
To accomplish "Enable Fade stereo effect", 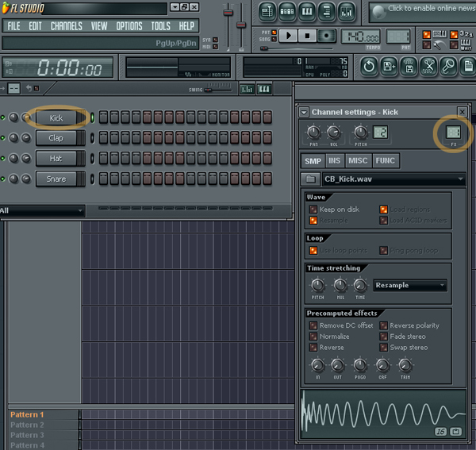I will 383,337.
